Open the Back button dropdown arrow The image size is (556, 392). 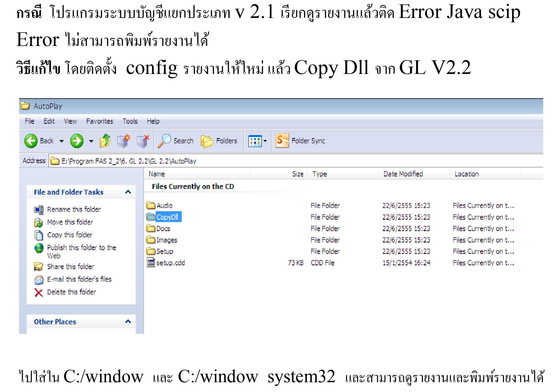[62, 141]
